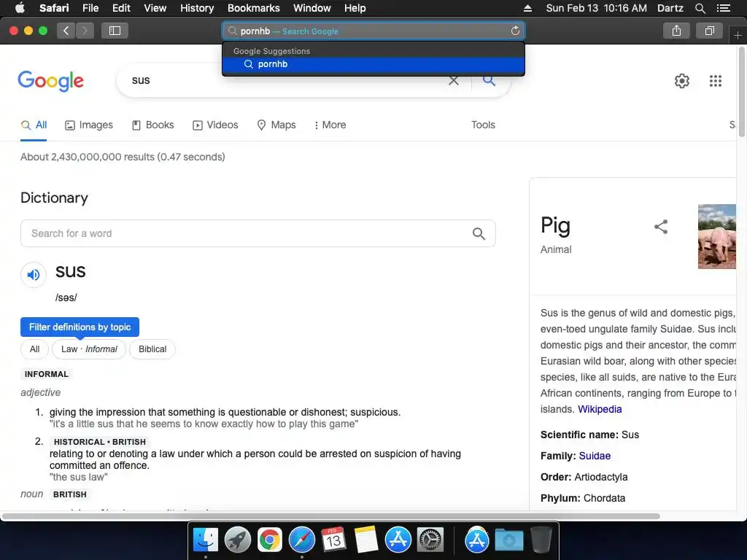The image size is (747, 560).
Task: Share the Pig knowledge panel
Action: pyautogui.click(x=661, y=227)
